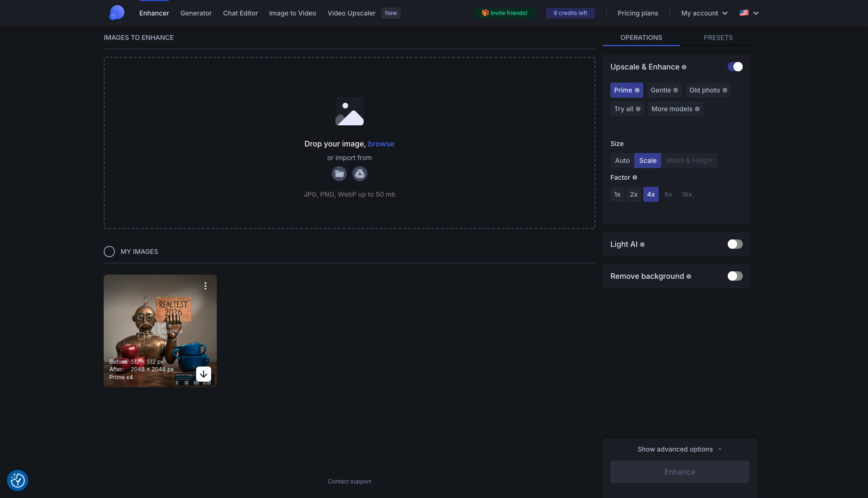
Task: Choose 1x scale factor
Action: click(617, 194)
